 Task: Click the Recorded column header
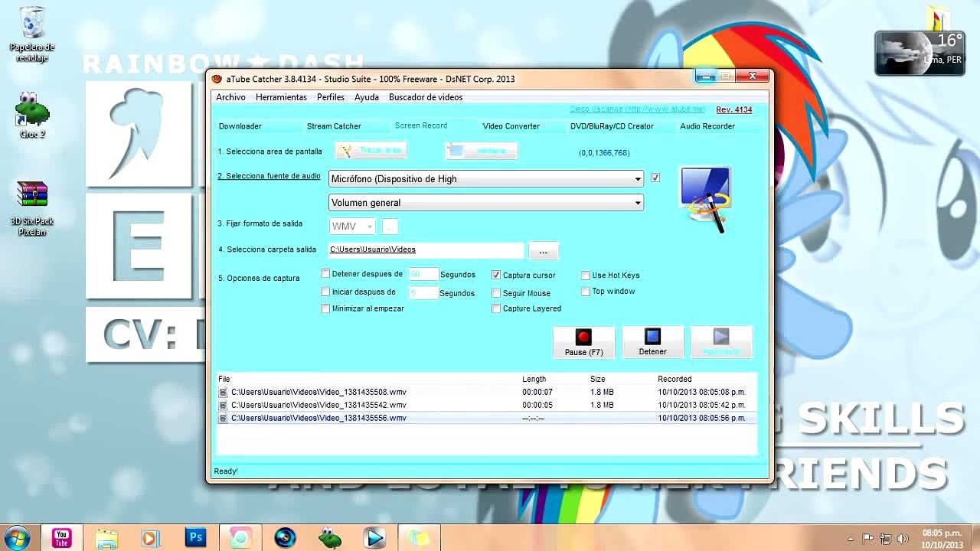pyautogui.click(x=675, y=379)
